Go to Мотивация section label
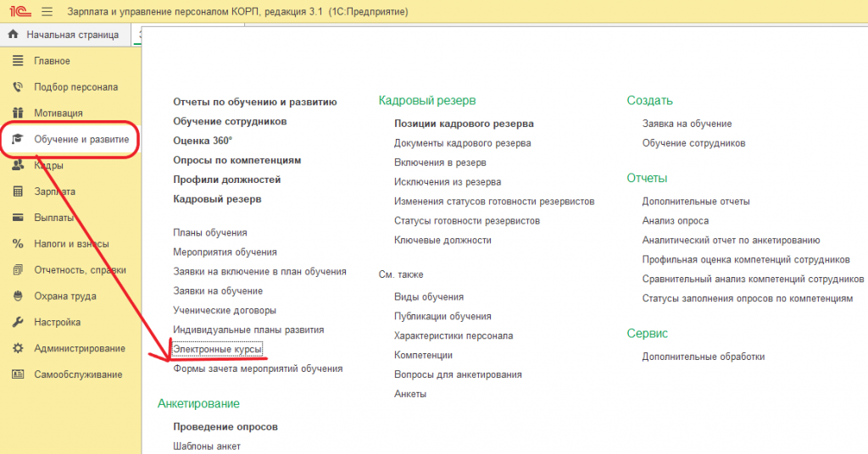Image resolution: width=868 pixels, height=454 pixels. click(58, 113)
